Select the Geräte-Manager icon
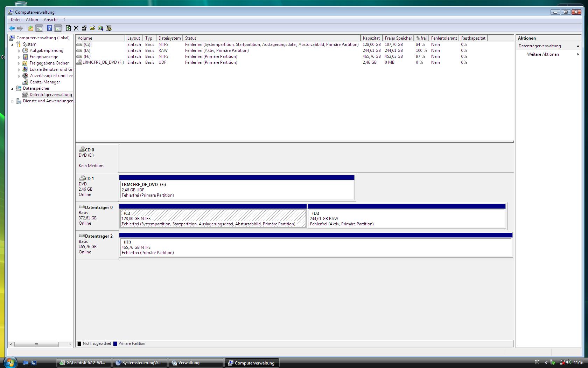The width and height of the screenshot is (588, 368). tap(25, 82)
